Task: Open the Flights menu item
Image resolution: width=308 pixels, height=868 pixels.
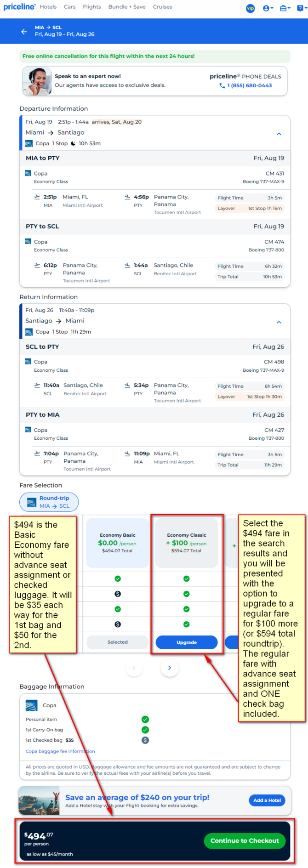Action: [x=92, y=7]
